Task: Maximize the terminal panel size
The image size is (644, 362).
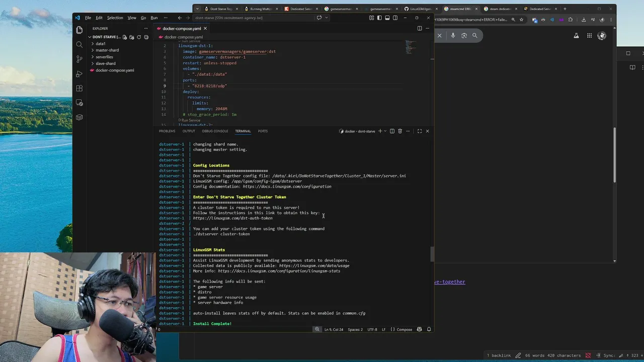Action: 419,131
